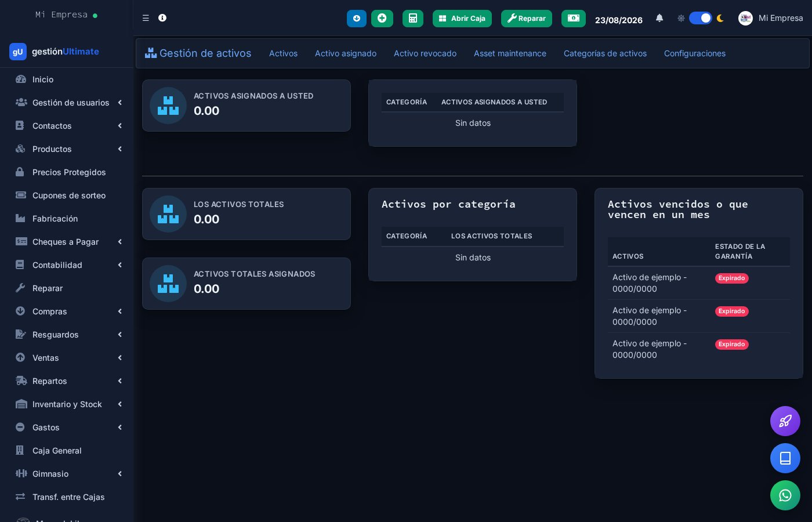
Task: Open Categorías de activos tab
Action: (x=605, y=53)
